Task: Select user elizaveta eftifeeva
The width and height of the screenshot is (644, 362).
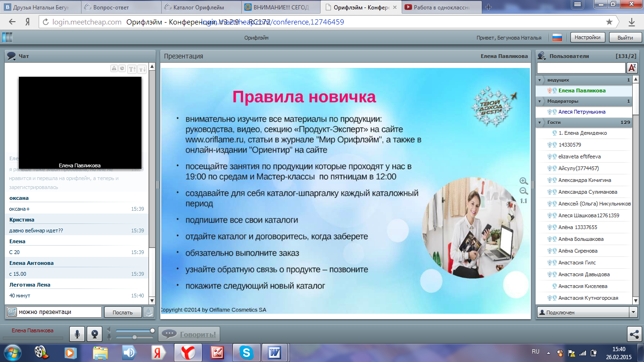Action: coord(579,156)
